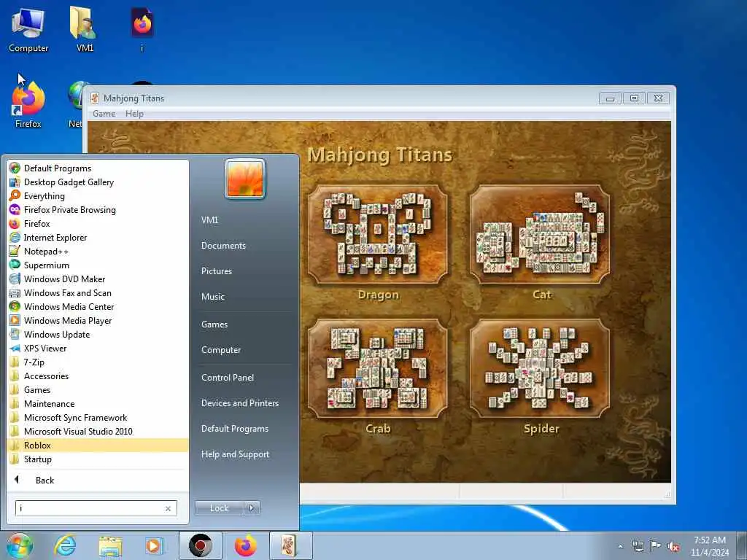The width and height of the screenshot is (747, 560).
Task: Choose the Crab tile layout
Action: (378, 368)
